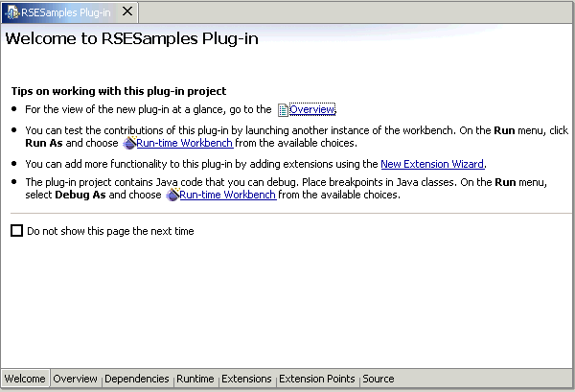575x392 pixels.
Task: Close the RSESamples Plug-in editor tab
Action: point(127,12)
